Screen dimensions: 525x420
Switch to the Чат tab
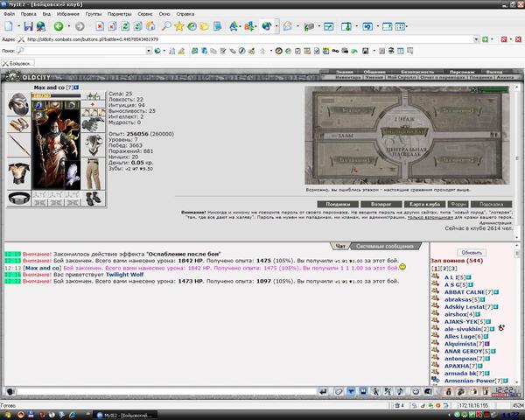tap(340, 246)
